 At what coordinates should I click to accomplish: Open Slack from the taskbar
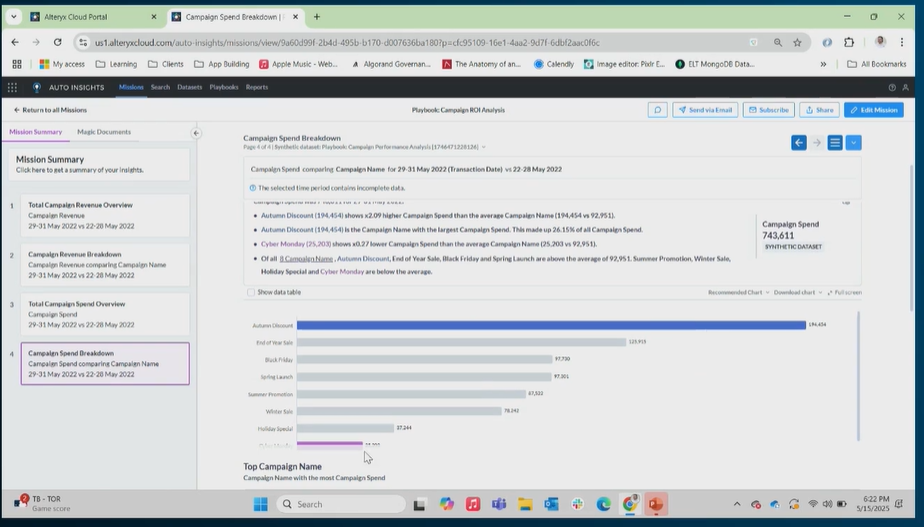578,504
